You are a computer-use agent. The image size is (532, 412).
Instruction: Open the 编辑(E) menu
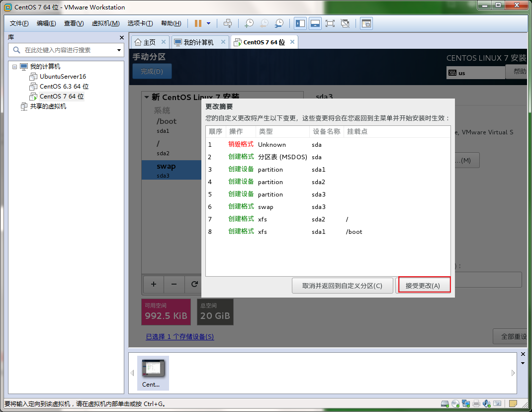pos(46,23)
